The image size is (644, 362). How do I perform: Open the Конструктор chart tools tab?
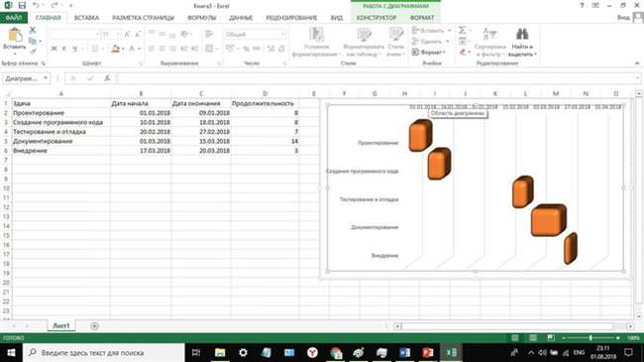tap(376, 18)
